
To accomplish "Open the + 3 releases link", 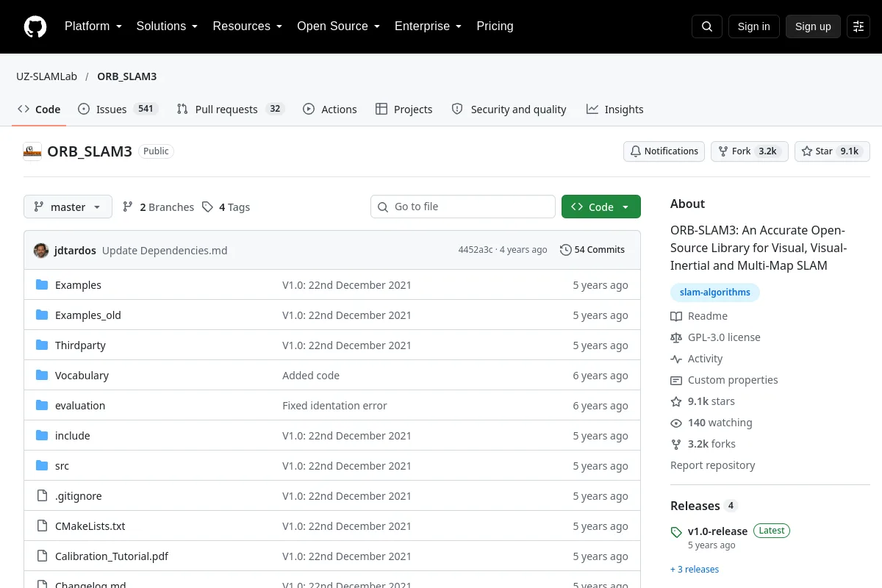I will (x=695, y=570).
